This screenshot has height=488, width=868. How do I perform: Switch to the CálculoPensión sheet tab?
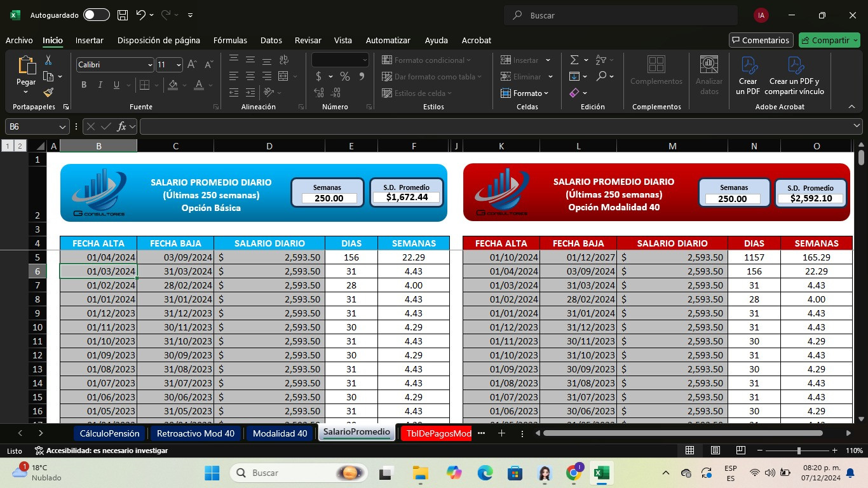pos(109,433)
